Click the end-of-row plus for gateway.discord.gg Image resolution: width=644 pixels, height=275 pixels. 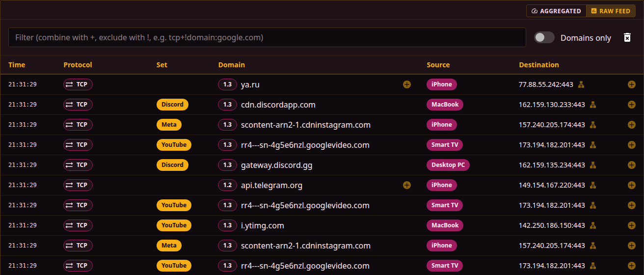tap(632, 165)
